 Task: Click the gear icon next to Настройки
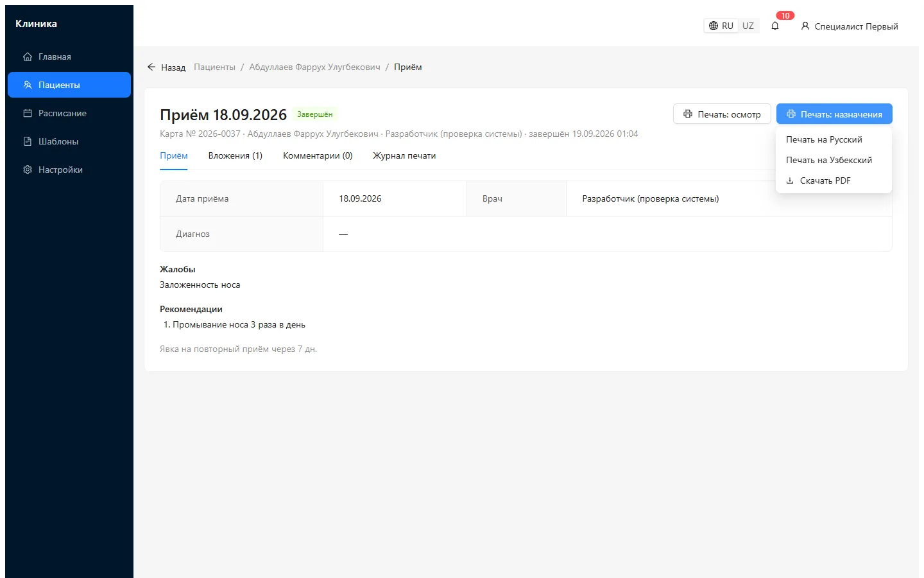pyautogui.click(x=28, y=170)
